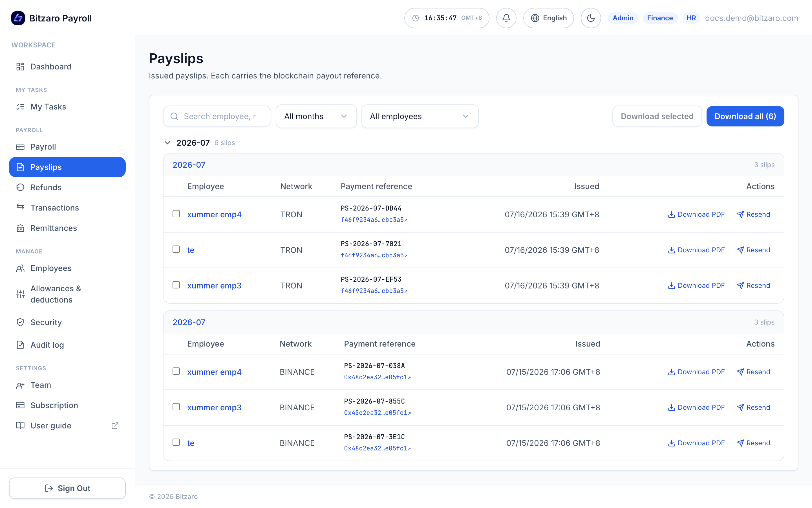Go to Dashboard in sidebar
812x508 pixels.
(x=67, y=67)
